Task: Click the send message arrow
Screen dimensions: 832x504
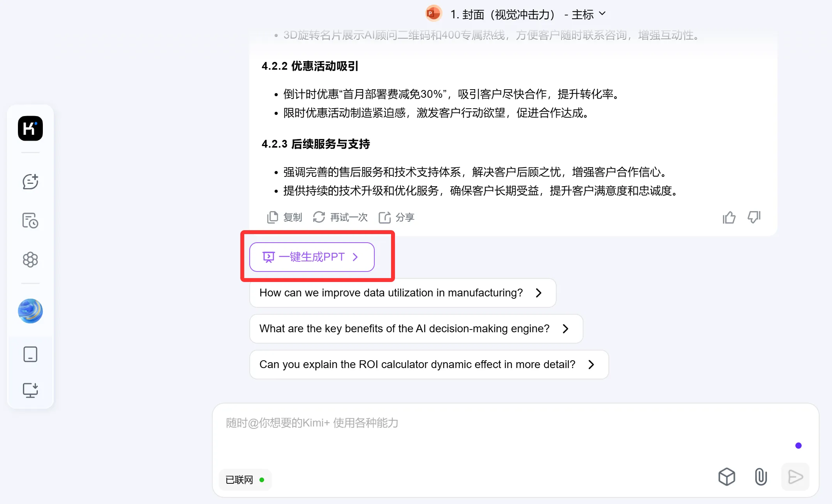Action: pyautogui.click(x=795, y=477)
